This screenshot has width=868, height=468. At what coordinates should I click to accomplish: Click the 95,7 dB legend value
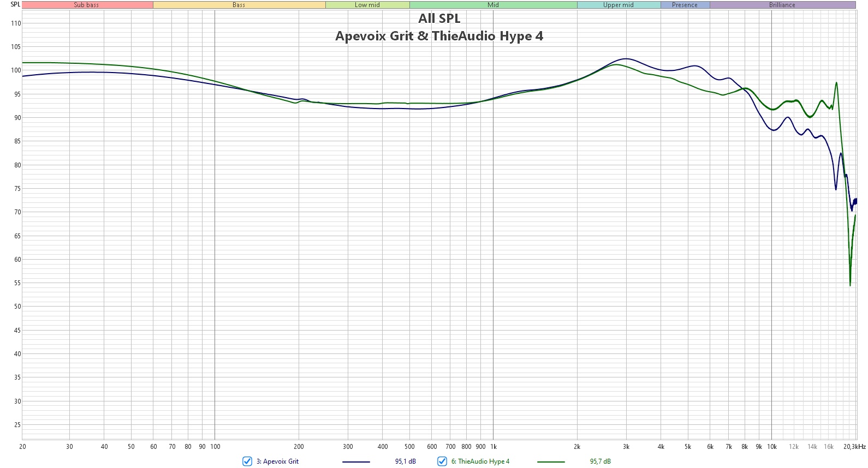point(601,461)
